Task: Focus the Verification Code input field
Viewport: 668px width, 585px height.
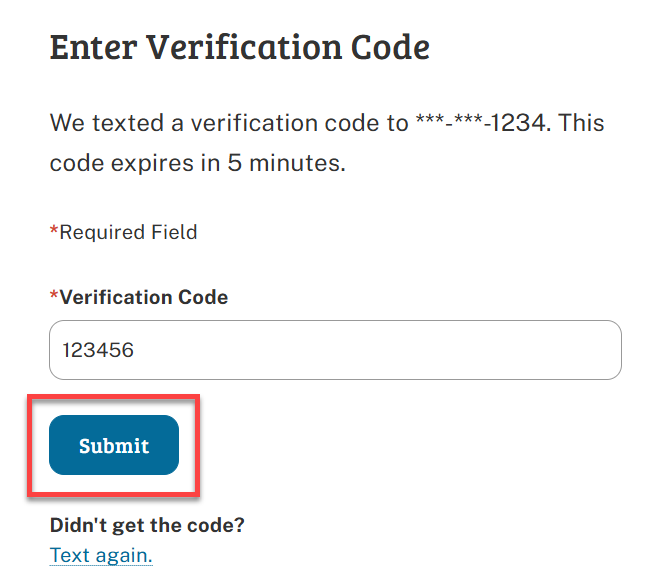Action: [x=335, y=350]
